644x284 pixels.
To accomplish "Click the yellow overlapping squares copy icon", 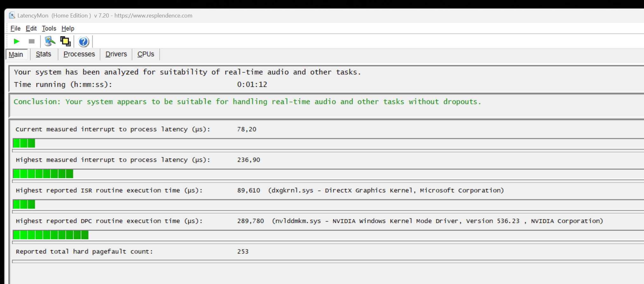I will click(66, 41).
